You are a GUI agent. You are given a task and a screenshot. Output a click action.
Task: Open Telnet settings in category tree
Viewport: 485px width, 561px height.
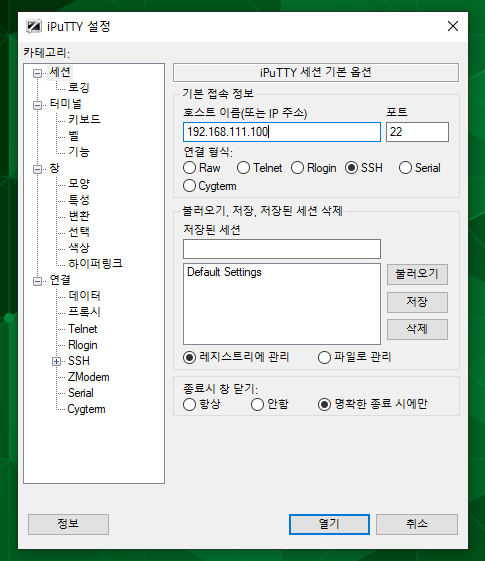click(83, 329)
